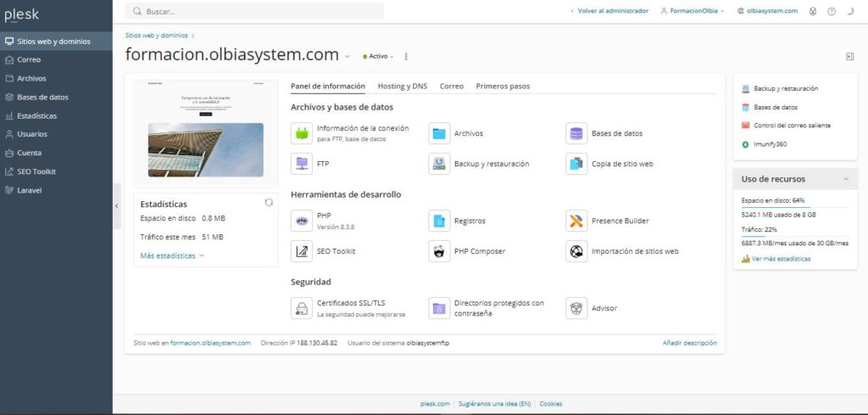The width and height of the screenshot is (868, 415).
Task: Open domain kebab menu icon
Action: 406,57
